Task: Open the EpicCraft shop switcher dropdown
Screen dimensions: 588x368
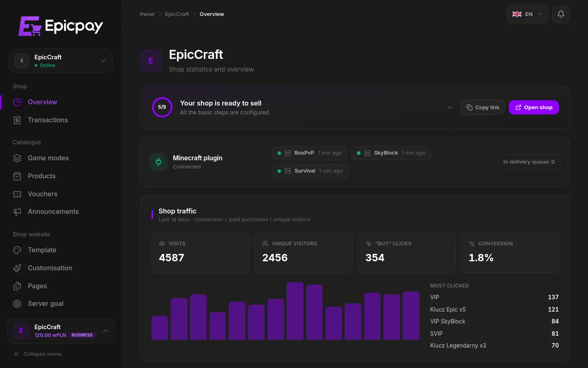Action: 61,61
